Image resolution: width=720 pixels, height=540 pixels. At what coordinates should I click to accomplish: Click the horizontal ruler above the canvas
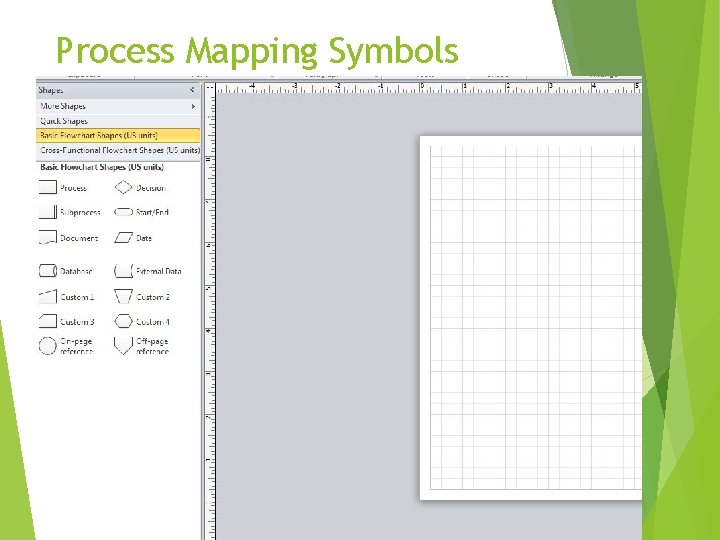pyautogui.click(x=429, y=88)
